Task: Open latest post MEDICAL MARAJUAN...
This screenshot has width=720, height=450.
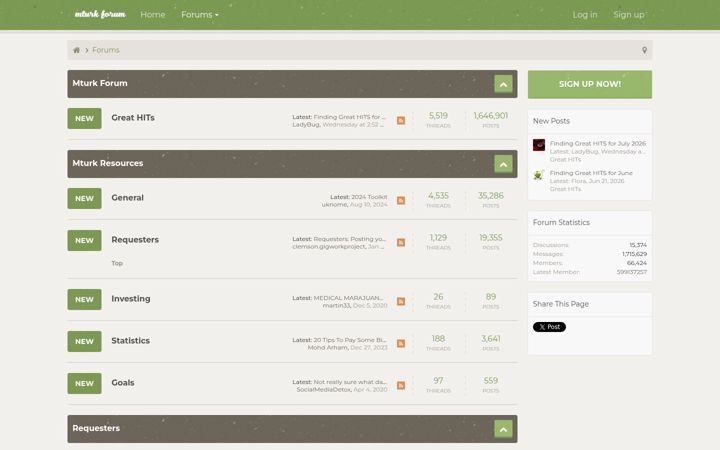Action: (x=349, y=298)
